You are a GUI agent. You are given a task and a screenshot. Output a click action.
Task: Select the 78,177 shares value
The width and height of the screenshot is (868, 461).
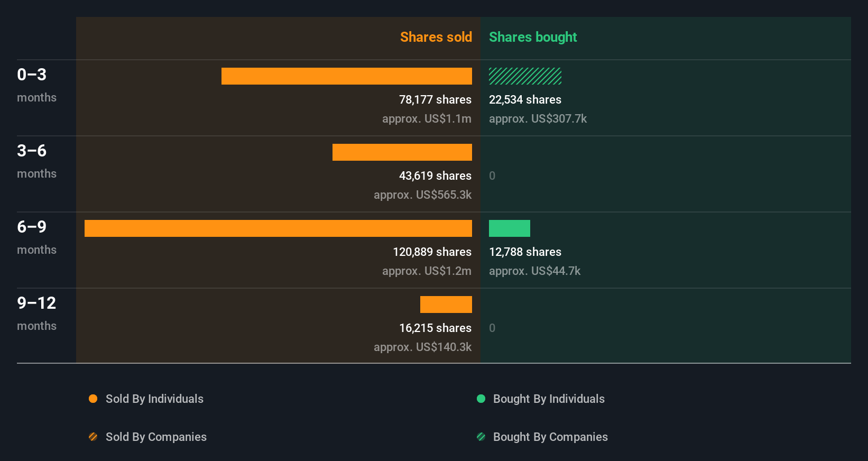pos(435,99)
